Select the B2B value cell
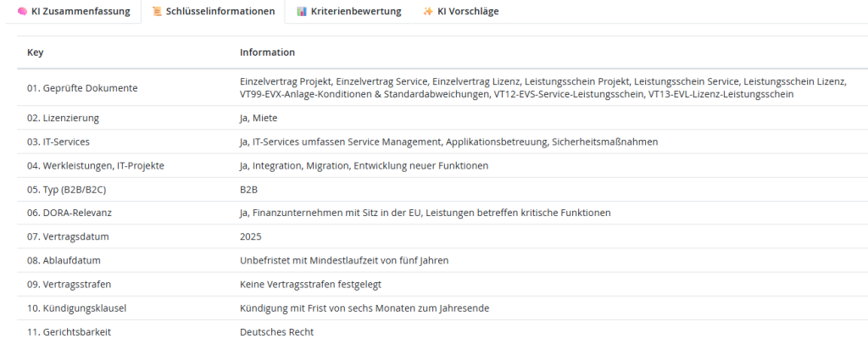 (248, 189)
